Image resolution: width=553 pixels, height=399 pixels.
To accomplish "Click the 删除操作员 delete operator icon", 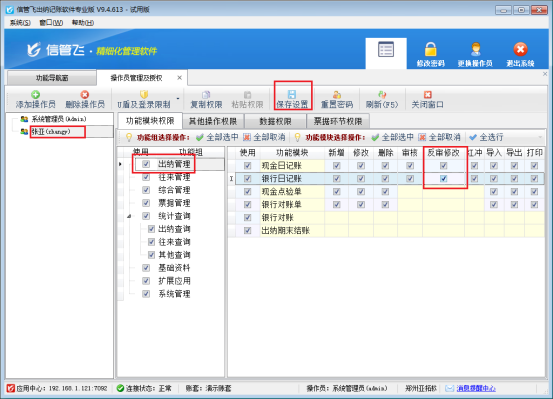I will [x=85, y=94].
